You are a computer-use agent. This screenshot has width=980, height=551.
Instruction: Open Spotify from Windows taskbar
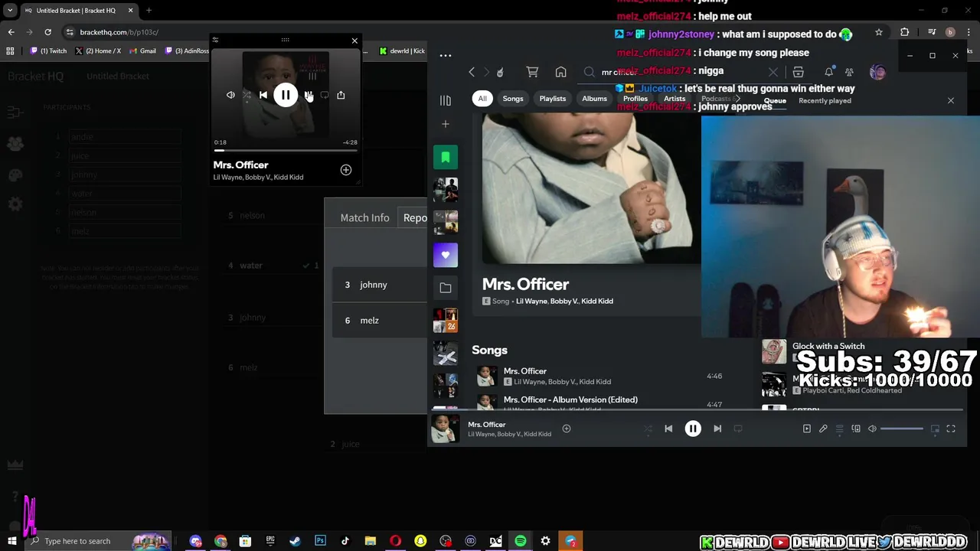point(521,541)
